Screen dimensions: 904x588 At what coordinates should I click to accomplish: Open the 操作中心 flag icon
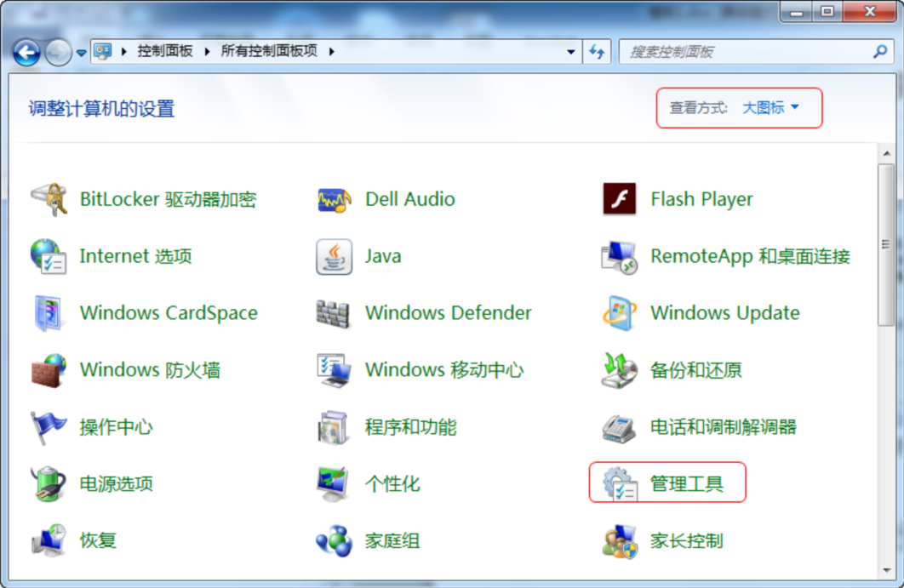coord(49,427)
